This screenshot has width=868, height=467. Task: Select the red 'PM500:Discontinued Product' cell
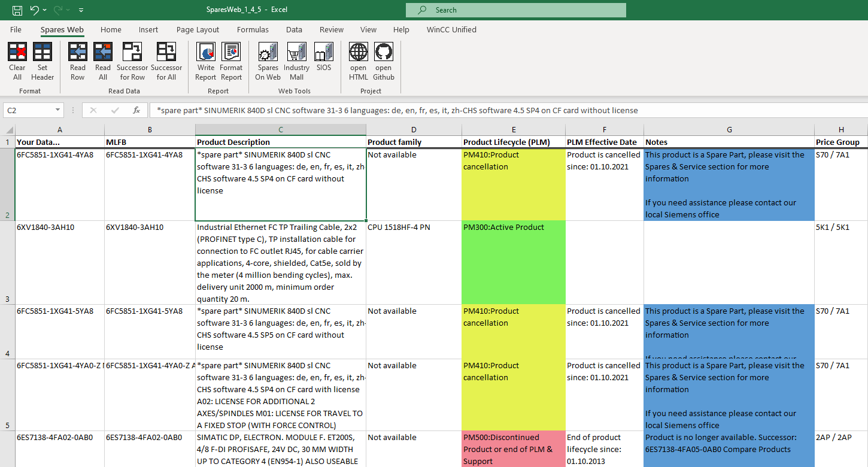(x=514, y=449)
